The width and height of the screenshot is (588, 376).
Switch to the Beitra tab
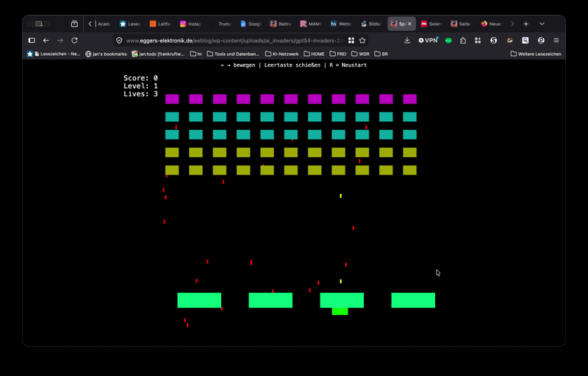pyautogui.click(x=281, y=24)
